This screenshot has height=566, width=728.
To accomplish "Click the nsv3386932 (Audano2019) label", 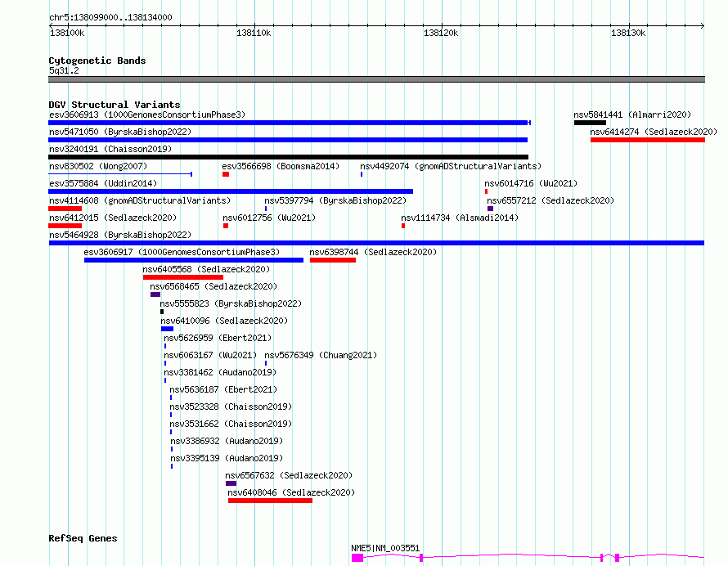I will pos(227,441).
